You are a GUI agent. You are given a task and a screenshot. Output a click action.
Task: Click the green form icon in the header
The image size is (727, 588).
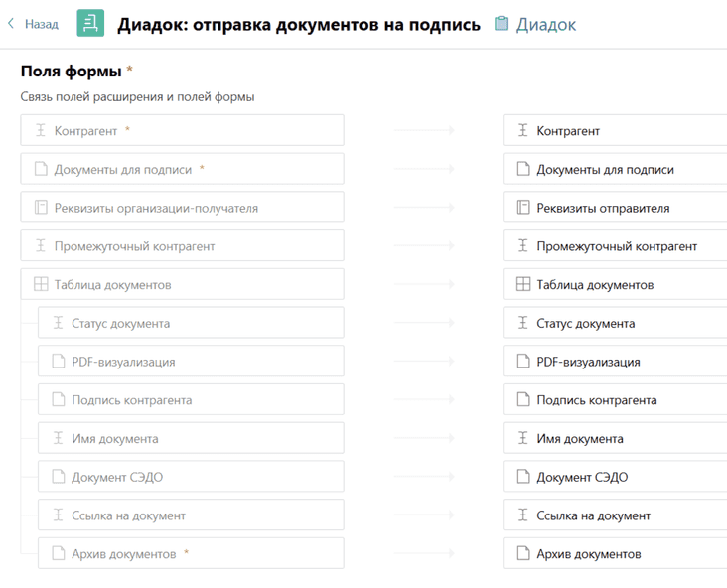click(x=90, y=23)
